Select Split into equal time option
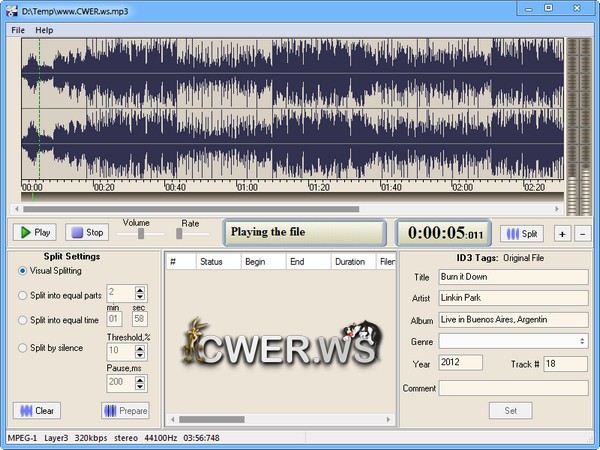Image resolution: width=600 pixels, height=450 pixels. (x=23, y=320)
